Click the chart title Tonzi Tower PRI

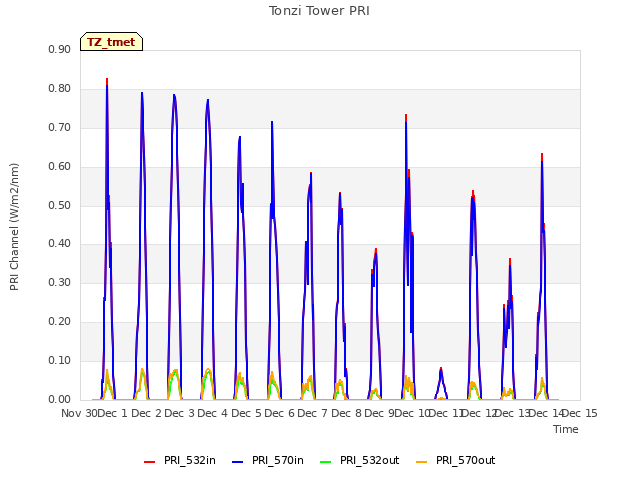(319, 11)
